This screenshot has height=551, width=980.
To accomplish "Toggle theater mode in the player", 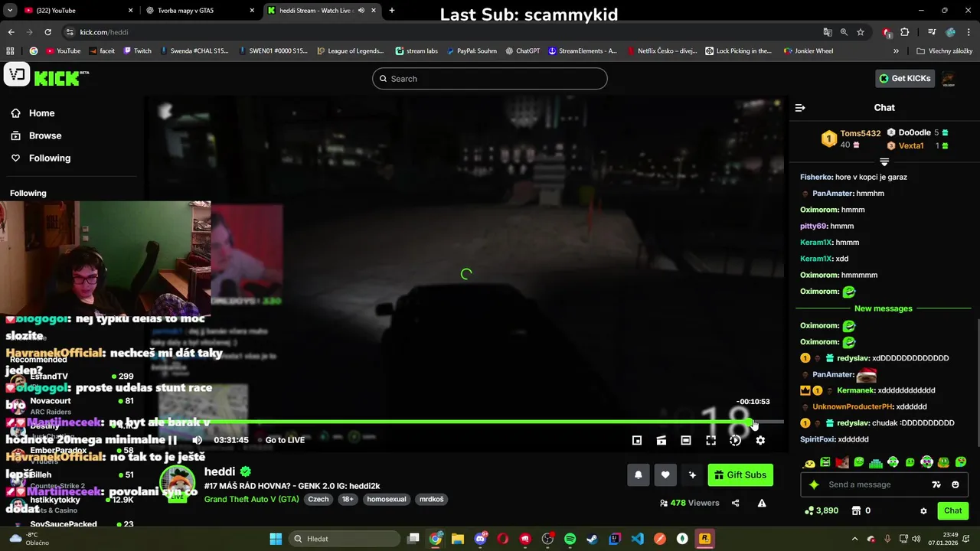I will click(x=686, y=440).
